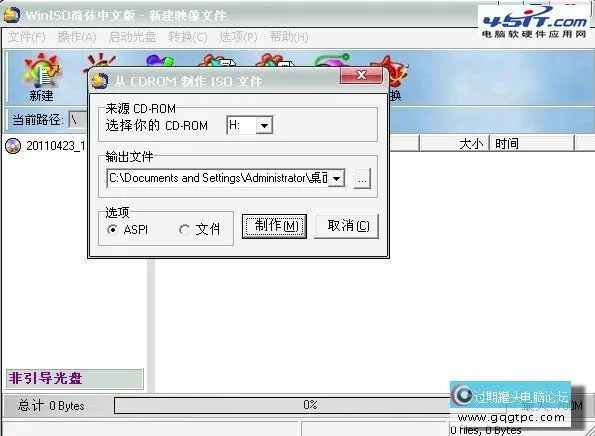Viewport: 595px width, 436px height.
Task: Click the 新建 (New) toolbar icon
Action: point(41,77)
